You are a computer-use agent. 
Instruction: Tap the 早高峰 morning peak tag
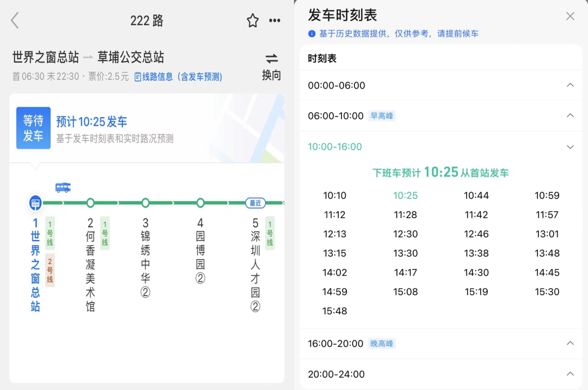[x=382, y=116]
